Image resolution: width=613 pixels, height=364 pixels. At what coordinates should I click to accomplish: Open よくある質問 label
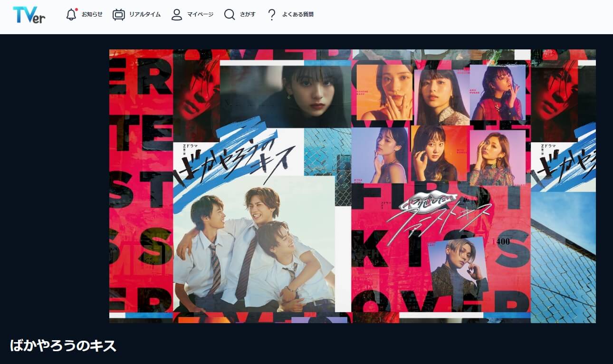click(x=297, y=15)
